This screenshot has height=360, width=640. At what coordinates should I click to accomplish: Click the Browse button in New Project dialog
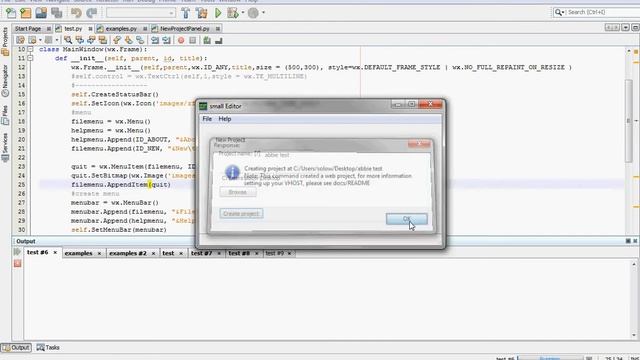(x=238, y=192)
